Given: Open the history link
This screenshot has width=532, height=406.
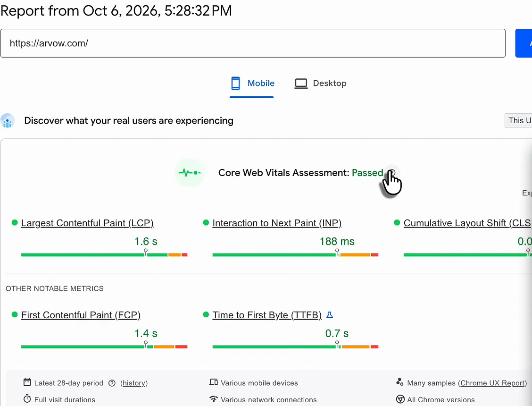Looking at the screenshot, I should click(134, 383).
